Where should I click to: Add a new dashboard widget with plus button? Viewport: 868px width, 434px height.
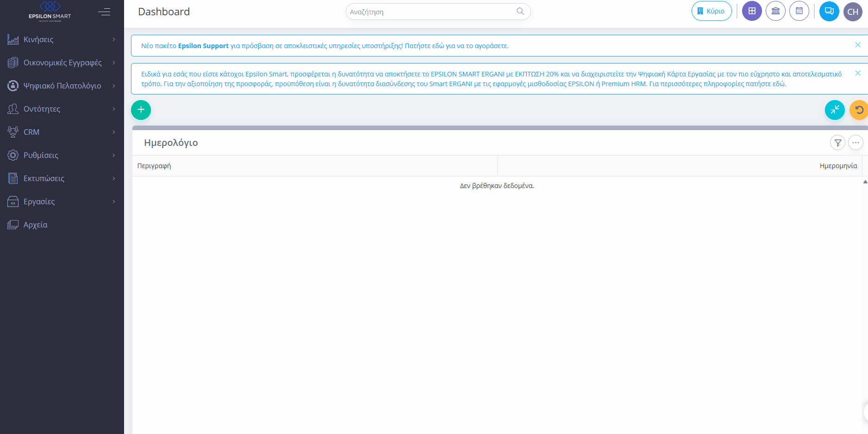pos(141,110)
